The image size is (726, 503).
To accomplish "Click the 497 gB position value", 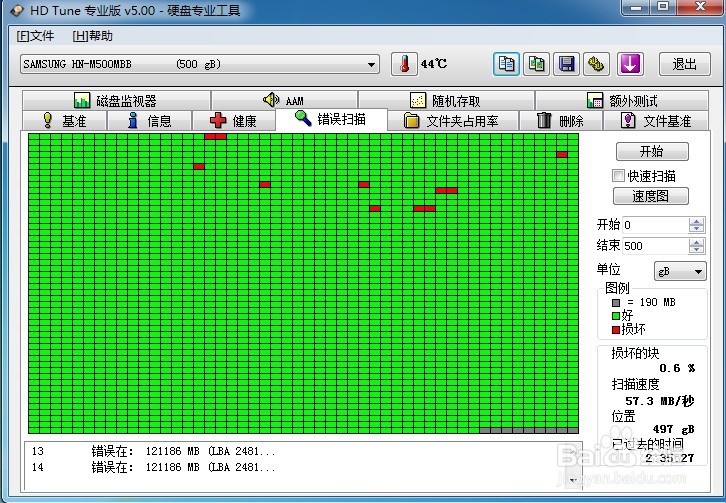I will click(x=674, y=429).
